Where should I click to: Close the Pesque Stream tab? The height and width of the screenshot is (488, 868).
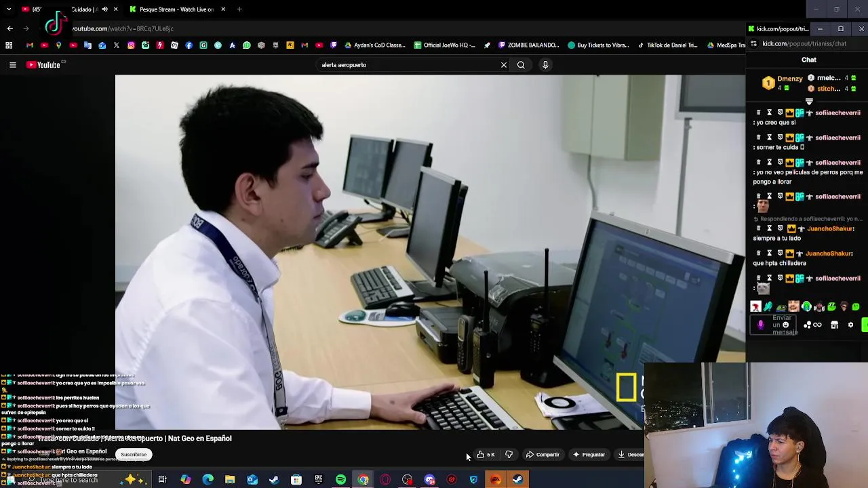223,9
